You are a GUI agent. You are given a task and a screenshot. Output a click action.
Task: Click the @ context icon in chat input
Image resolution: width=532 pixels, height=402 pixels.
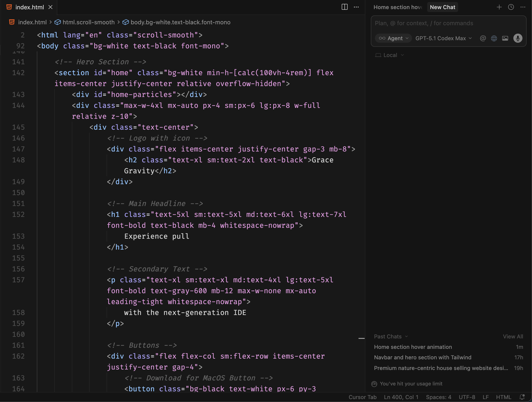(483, 38)
